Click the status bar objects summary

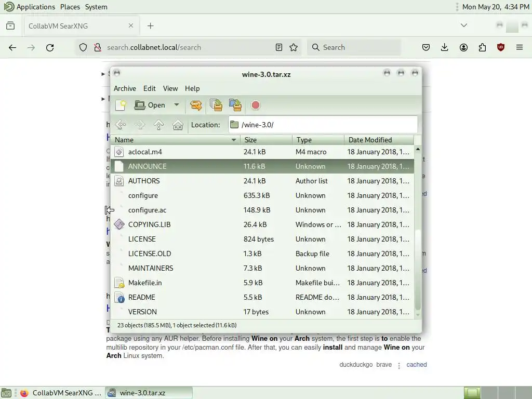tap(177, 325)
